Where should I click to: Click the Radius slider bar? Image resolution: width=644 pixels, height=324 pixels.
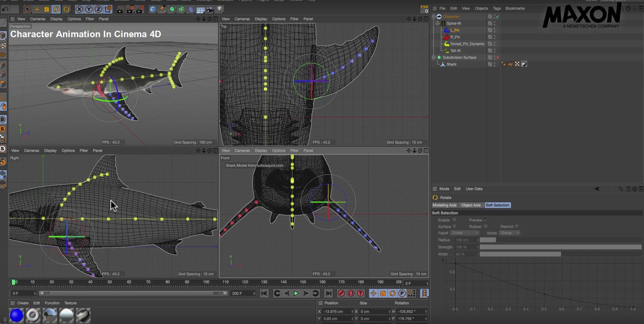click(560, 240)
